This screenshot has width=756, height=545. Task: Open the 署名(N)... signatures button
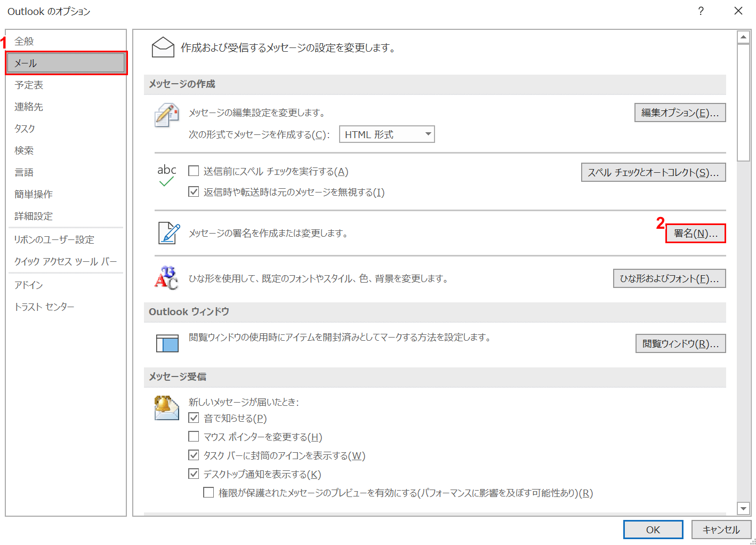[696, 233]
